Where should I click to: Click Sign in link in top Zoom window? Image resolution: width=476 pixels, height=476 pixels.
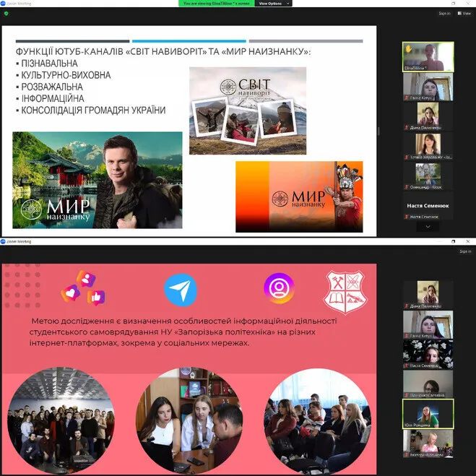tap(444, 13)
